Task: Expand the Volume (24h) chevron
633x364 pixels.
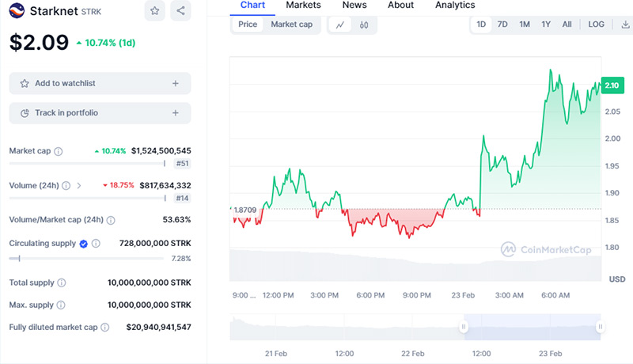Action: click(x=78, y=186)
